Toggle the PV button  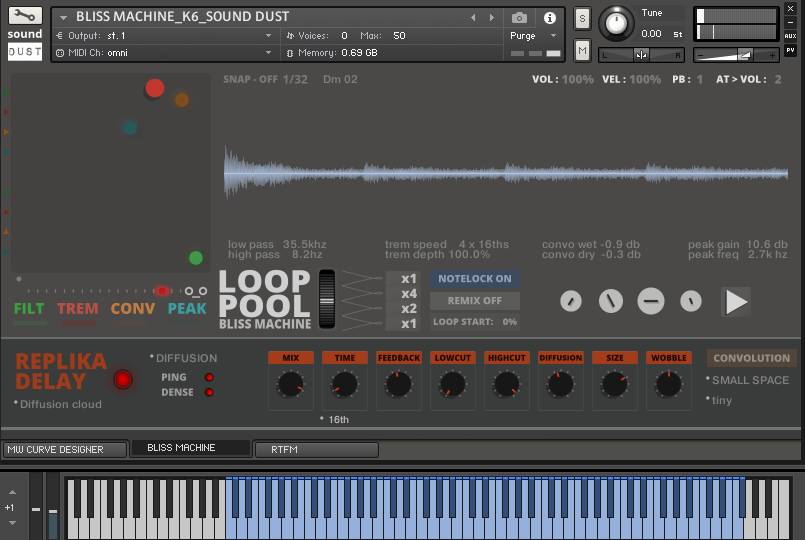[x=790, y=50]
